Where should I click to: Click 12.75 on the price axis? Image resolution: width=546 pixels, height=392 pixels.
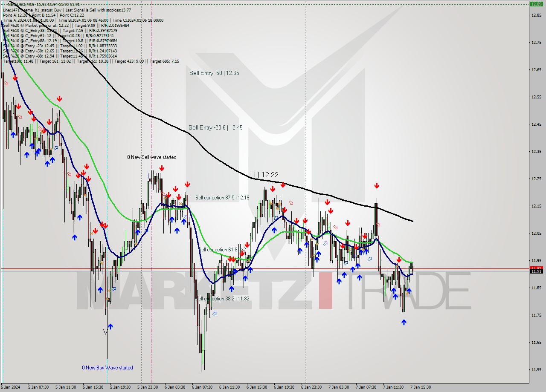tap(536, 43)
